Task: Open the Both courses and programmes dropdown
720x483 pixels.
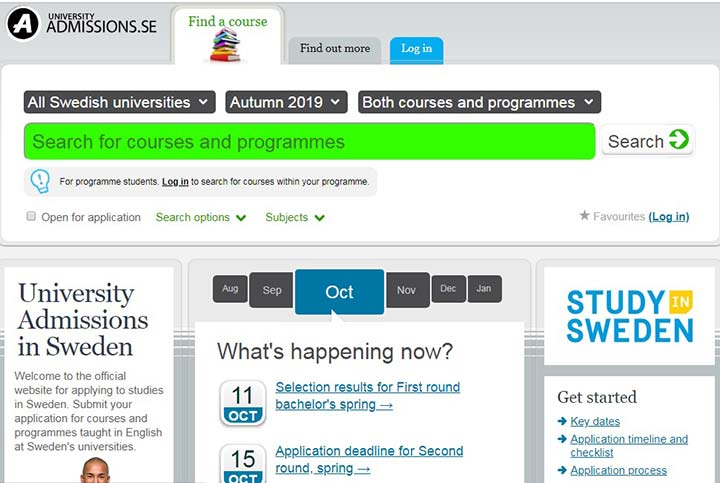Action: (x=479, y=102)
